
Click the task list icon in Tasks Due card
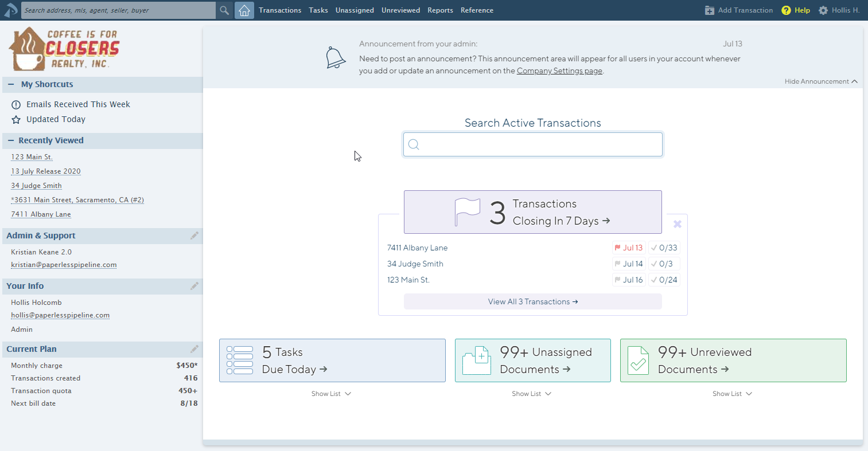click(x=240, y=360)
